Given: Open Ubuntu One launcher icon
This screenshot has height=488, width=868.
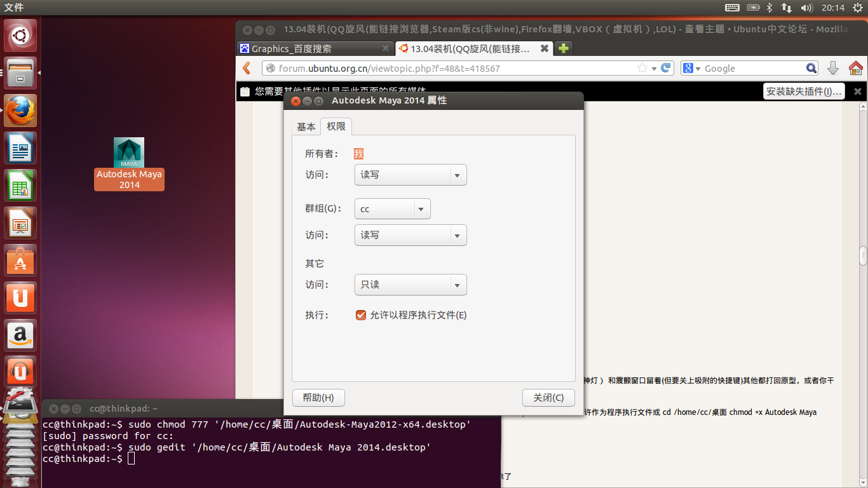Looking at the screenshot, I should (21, 298).
